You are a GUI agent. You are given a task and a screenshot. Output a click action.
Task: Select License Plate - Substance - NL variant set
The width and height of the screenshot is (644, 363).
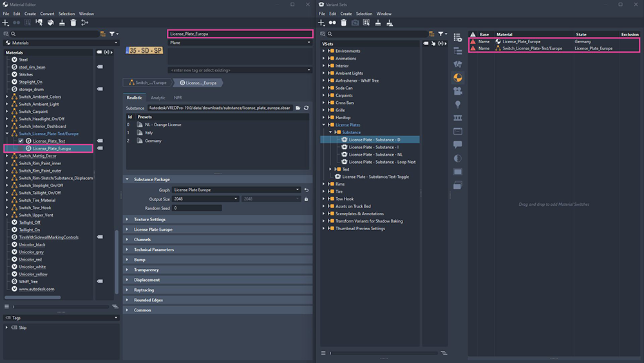coord(375,155)
